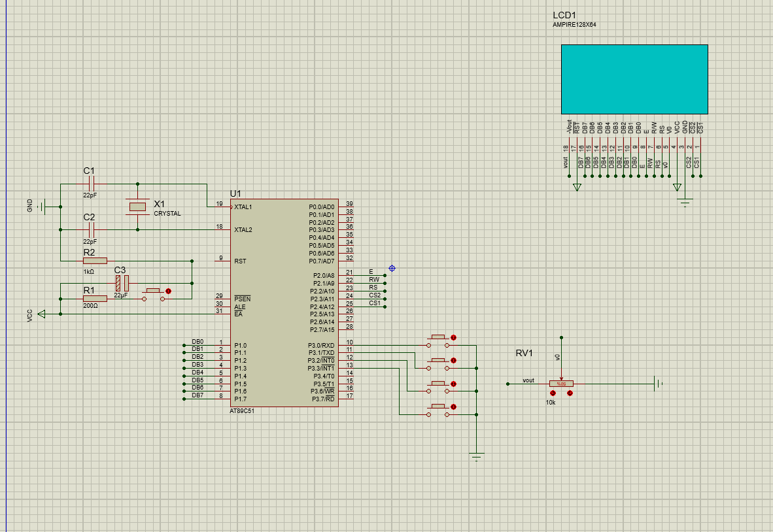Click push button wired to P3.0/RXD

pos(438,341)
